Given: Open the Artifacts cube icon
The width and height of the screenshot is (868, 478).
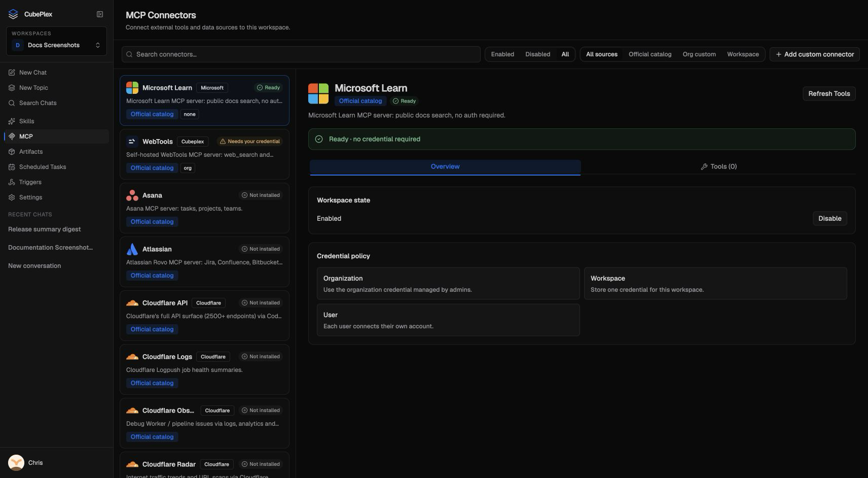Looking at the screenshot, I should pyautogui.click(x=12, y=152).
